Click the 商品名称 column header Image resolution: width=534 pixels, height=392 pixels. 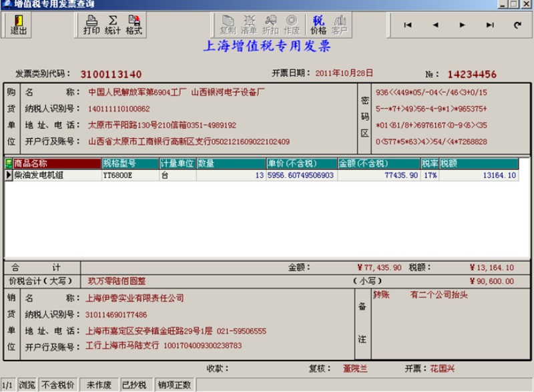57,164
